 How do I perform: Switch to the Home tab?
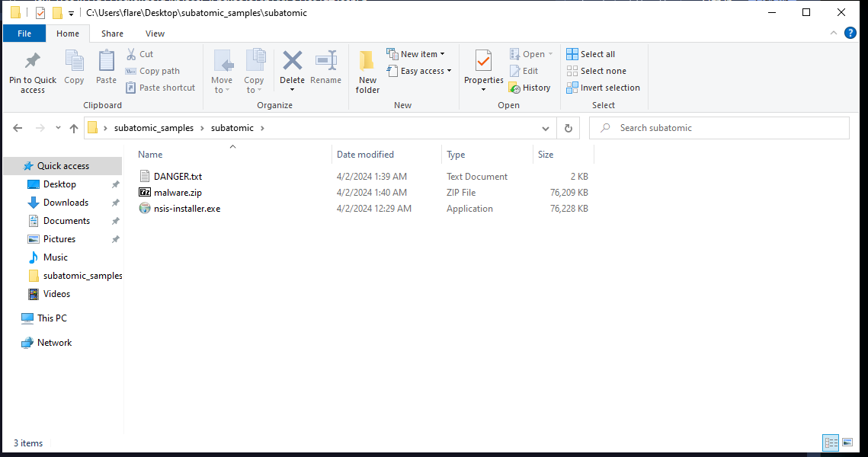68,34
